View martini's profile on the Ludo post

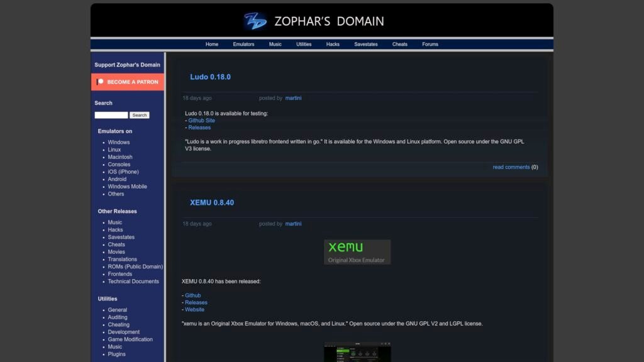pos(293,98)
